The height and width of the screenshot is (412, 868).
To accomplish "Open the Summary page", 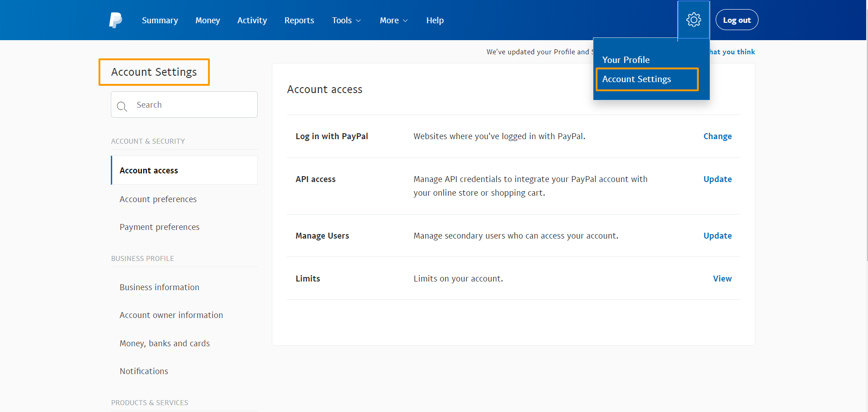I will [x=160, y=21].
